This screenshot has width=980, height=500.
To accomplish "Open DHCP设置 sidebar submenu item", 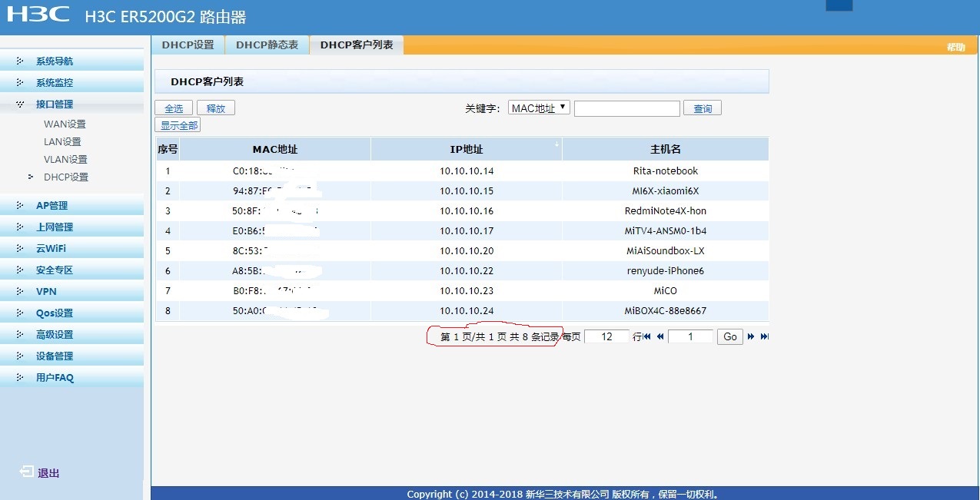I will 66,177.
